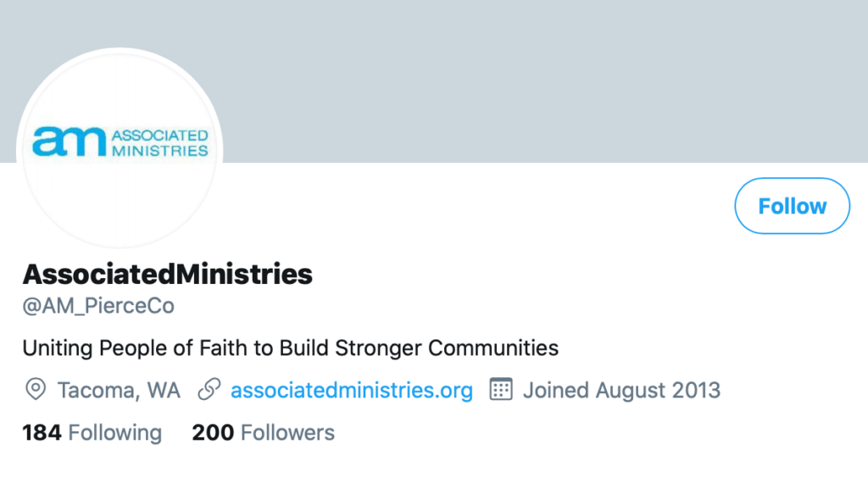Image resolution: width=868 pixels, height=489 pixels.
Task: Click the chain link icon
Action: tap(209, 391)
